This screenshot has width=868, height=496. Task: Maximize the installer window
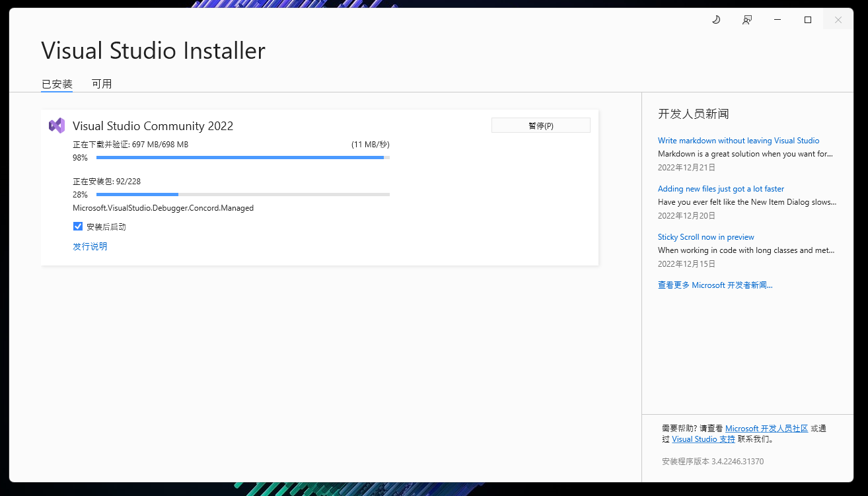807,20
